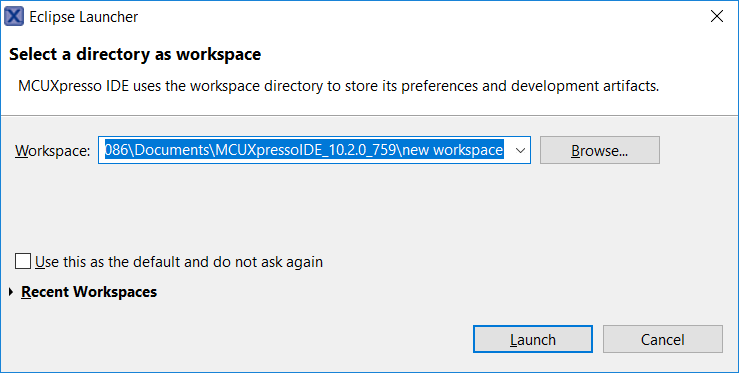Place cursor at '086' path beginning
739x373 pixels.
point(114,150)
